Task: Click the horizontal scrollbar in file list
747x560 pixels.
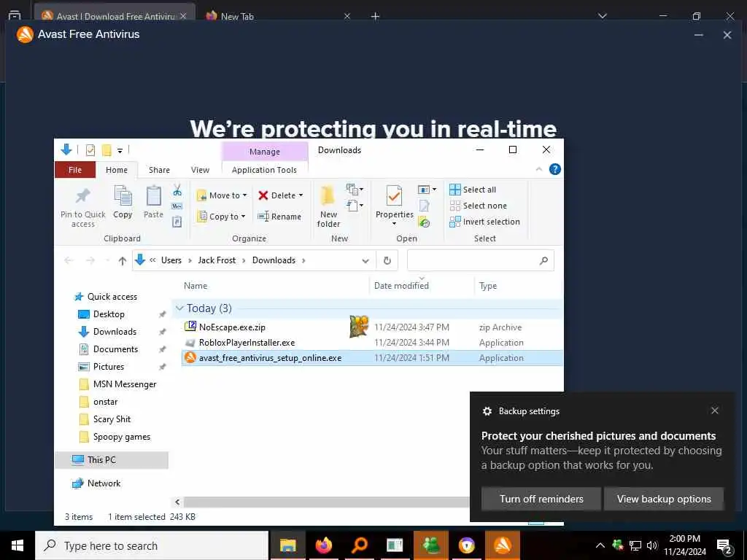Action: [x=326, y=502]
